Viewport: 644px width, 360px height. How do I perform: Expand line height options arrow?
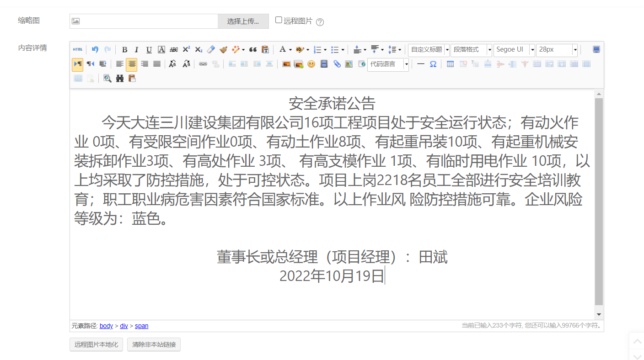click(x=400, y=50)
